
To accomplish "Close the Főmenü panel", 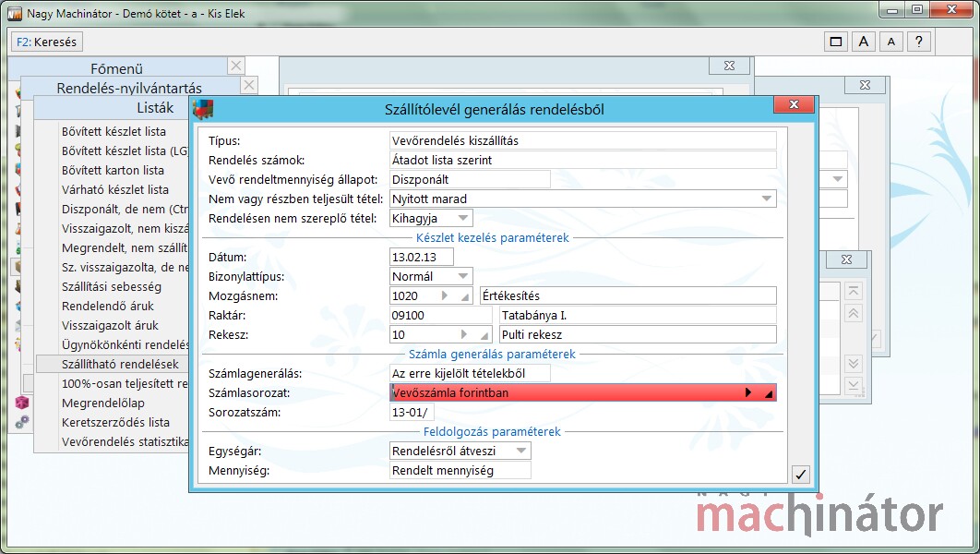I will coord(235,66).
